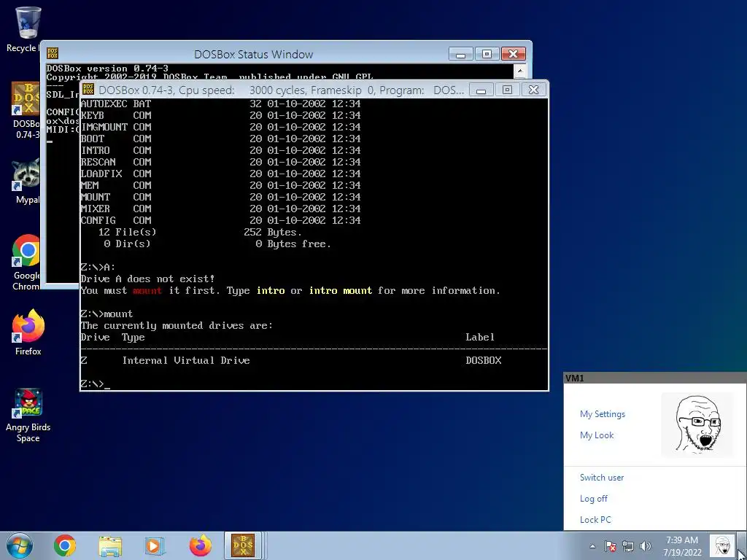The image size is (747, 560).
Task: Maximize the DOSBox emulator window
Action: pyautogui.click(x=508, y=90)
